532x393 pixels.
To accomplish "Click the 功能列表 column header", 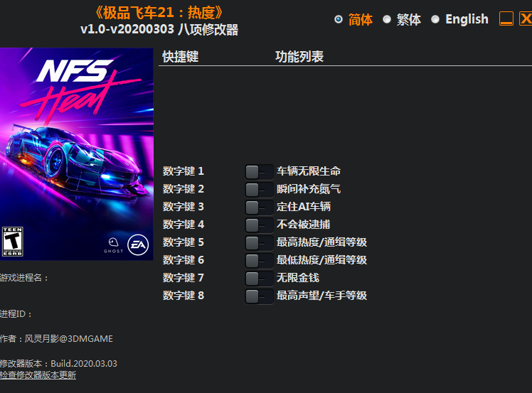I will pyautogui.click(x=299, y=57).
